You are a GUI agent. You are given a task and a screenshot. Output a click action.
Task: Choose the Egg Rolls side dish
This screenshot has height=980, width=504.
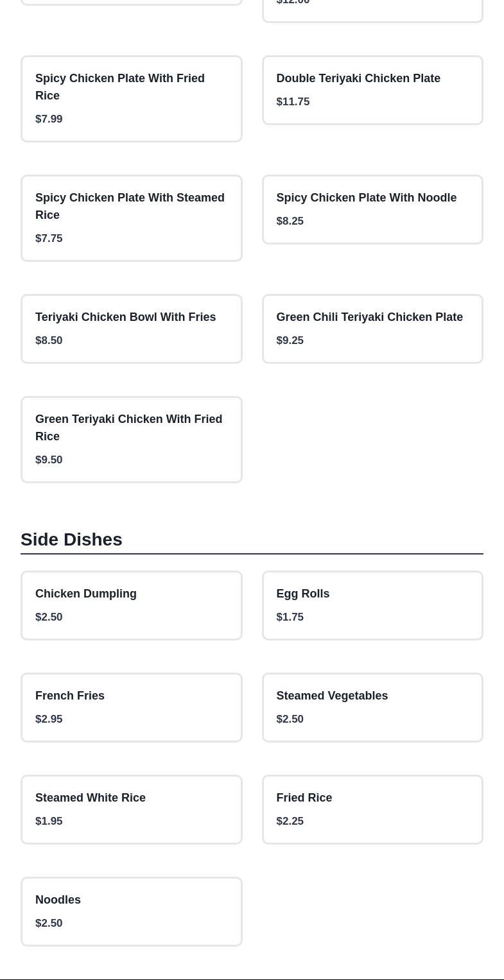pos(372,605)
